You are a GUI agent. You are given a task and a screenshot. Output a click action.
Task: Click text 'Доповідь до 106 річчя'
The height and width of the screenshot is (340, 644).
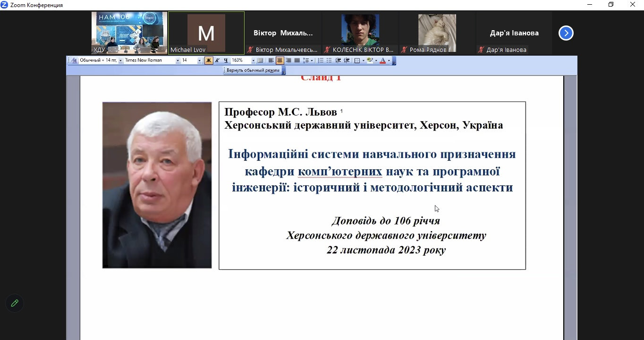pyautogui.click(x=386, y=221)
